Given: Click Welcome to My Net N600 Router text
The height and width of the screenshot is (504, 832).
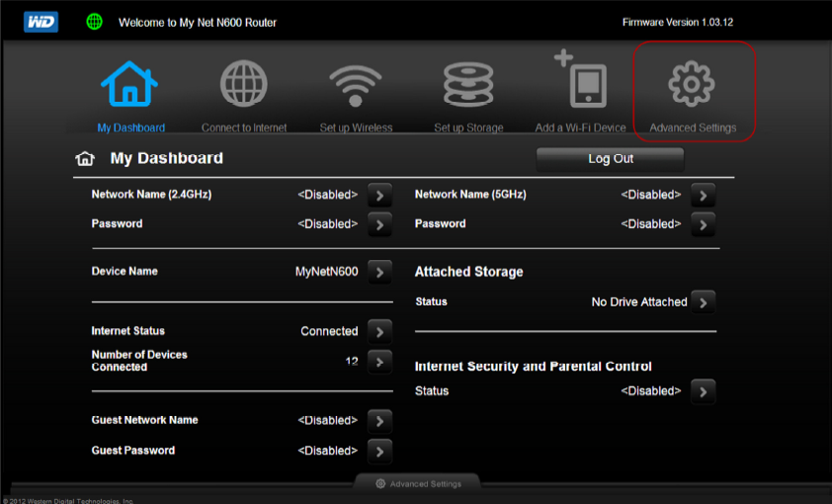Looking at the screenshot, I should 198,23.
